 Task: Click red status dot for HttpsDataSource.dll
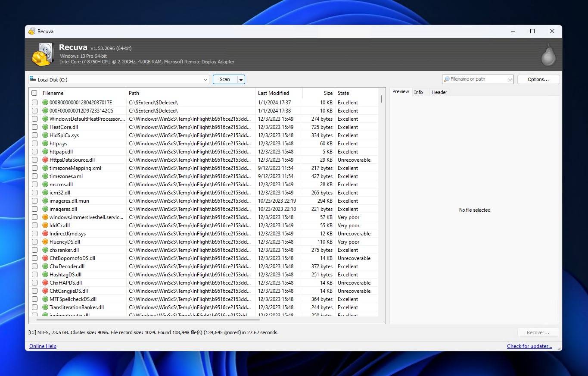coord(45,160)
